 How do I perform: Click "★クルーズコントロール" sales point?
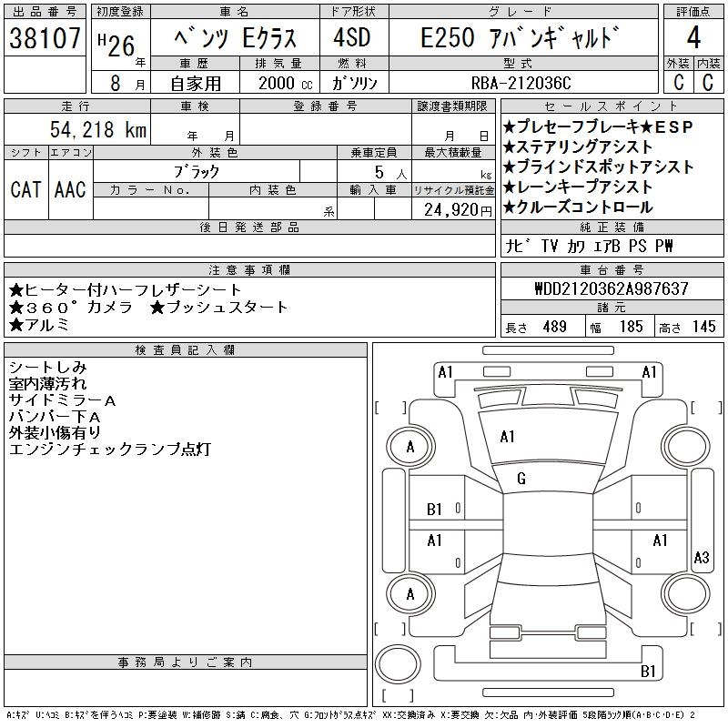click(x=578, y=207)
